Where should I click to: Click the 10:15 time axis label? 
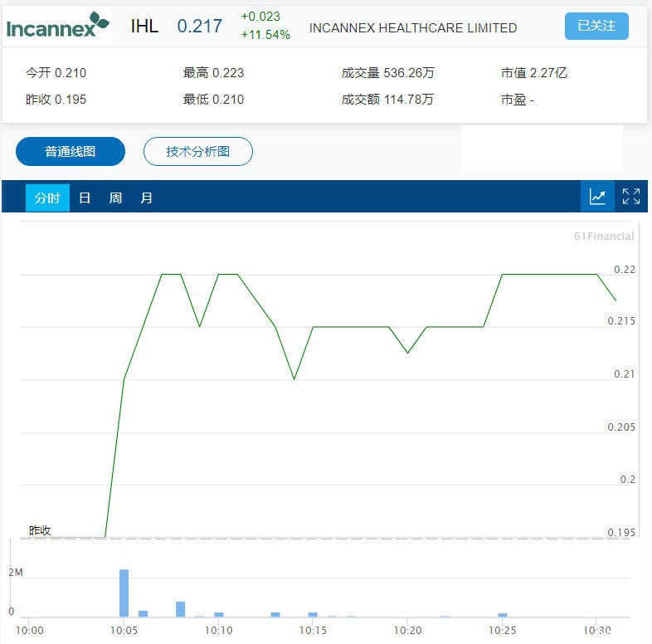tap(313, 630)
